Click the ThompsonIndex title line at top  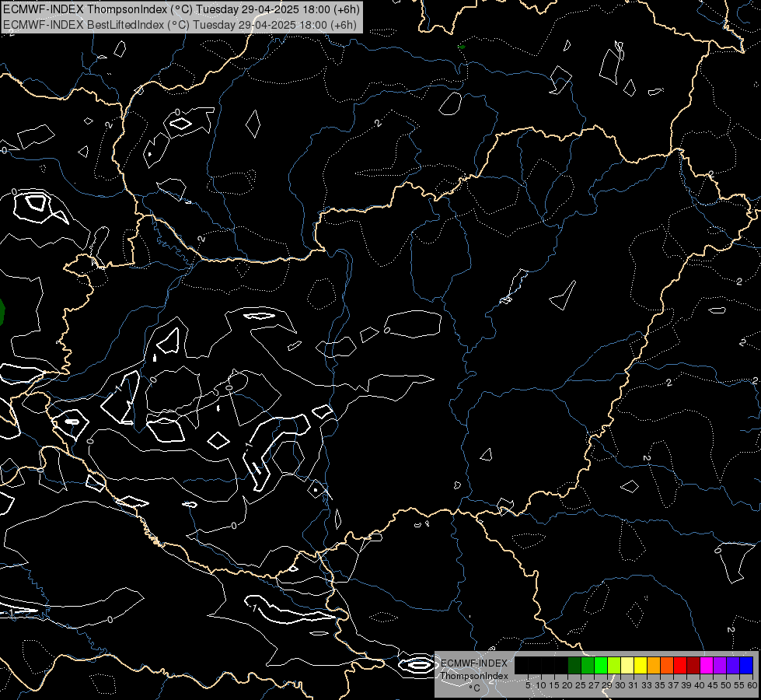[x=182, y=9]
